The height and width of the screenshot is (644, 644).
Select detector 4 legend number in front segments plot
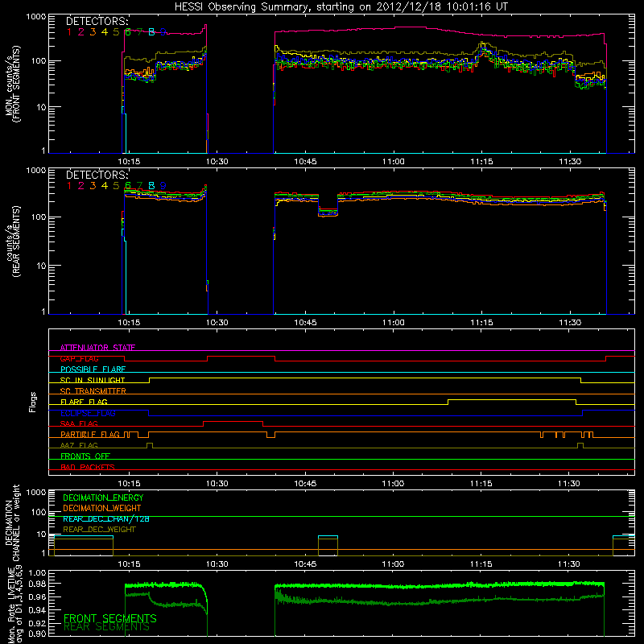(105, 32)
